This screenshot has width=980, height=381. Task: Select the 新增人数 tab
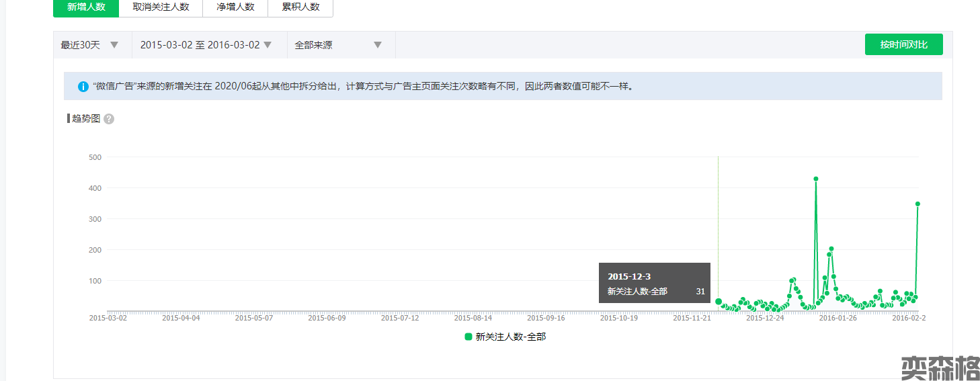tap(86, 7)
